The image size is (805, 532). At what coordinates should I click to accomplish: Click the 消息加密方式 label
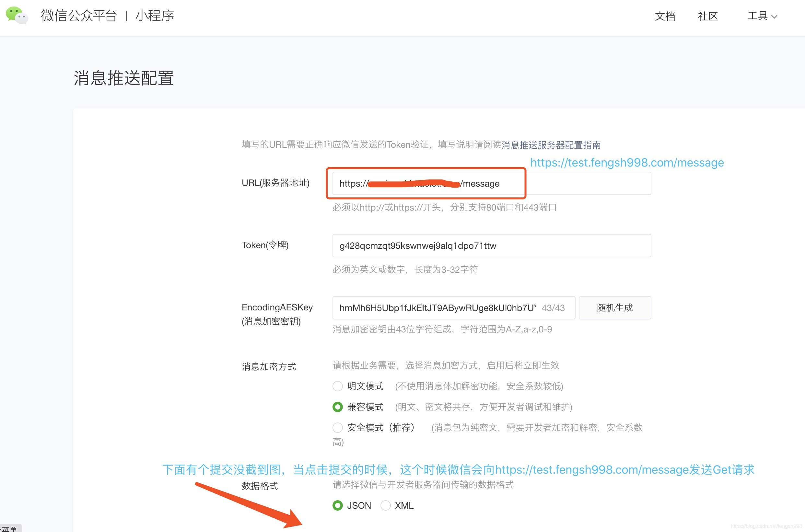[x=269, y=366]
